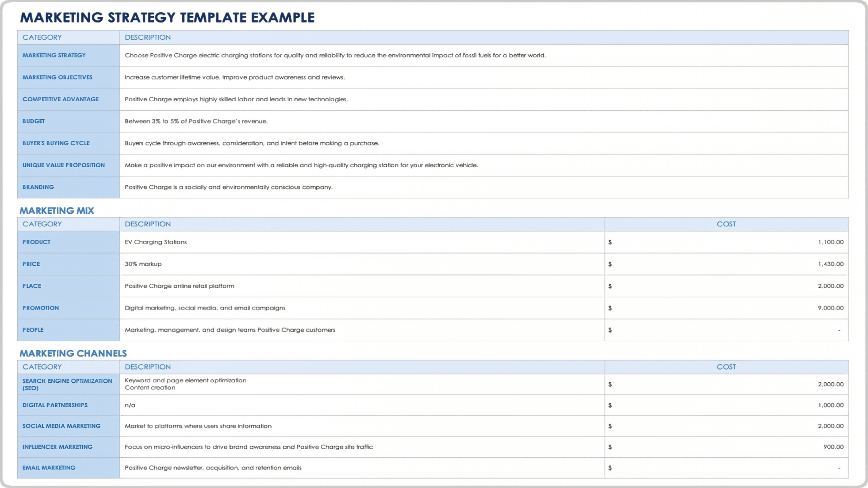This screenshot has height=488, width=868.
Task: Select the PLACE category cell
Action: (x=68, y=286)
